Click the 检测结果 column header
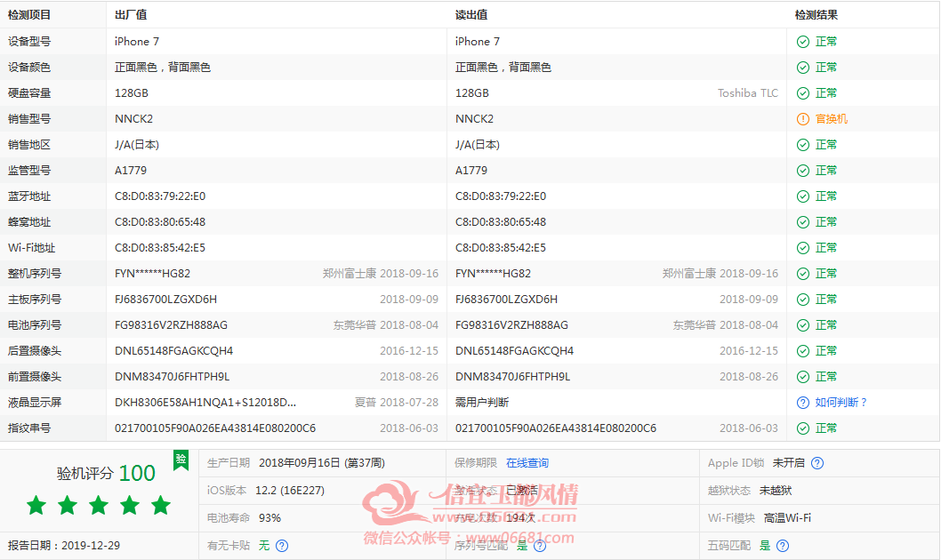The width and height of the screenshot is (941, 560). click(816, 15)
